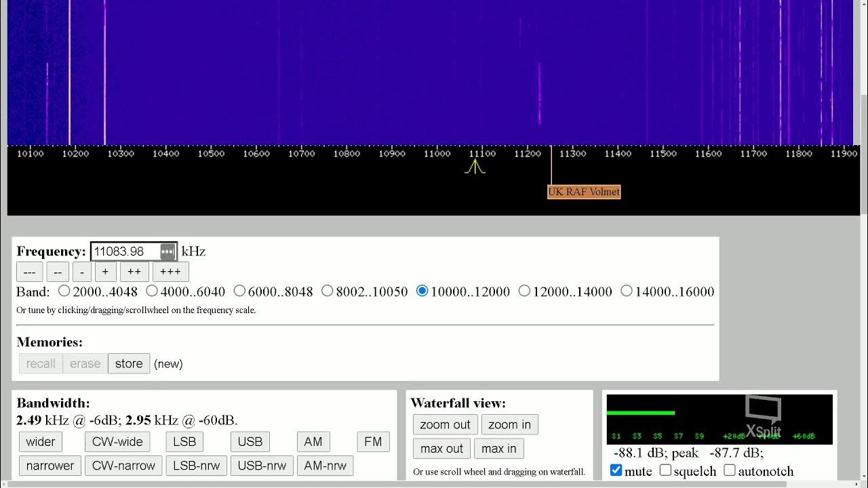This screenshot has height=488, width=868.
Task: Select the 12000..14000 band
Action: 524,291
